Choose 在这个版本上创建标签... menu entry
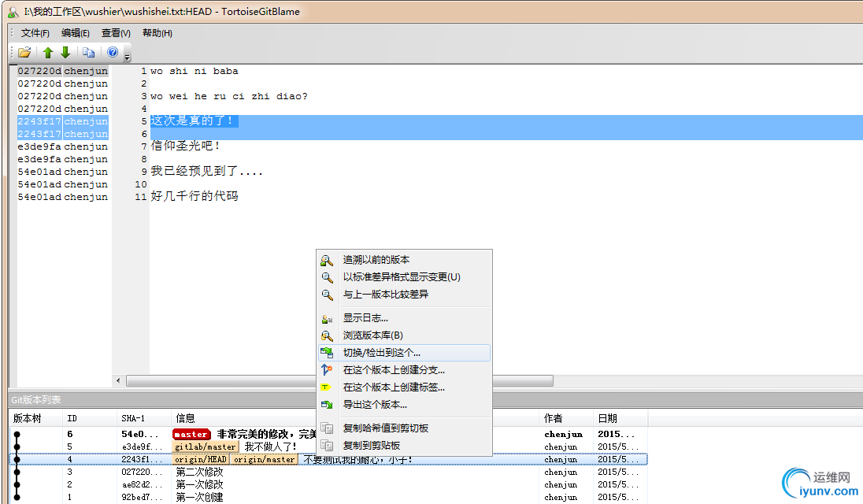This screenshot has width=863, height=504. click(405, 387)
